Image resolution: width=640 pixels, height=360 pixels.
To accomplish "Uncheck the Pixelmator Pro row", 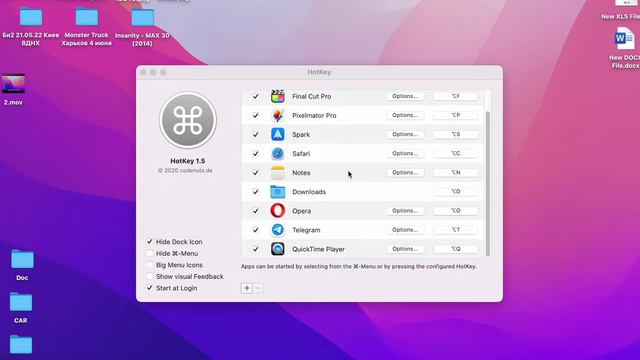I will 256,116.
